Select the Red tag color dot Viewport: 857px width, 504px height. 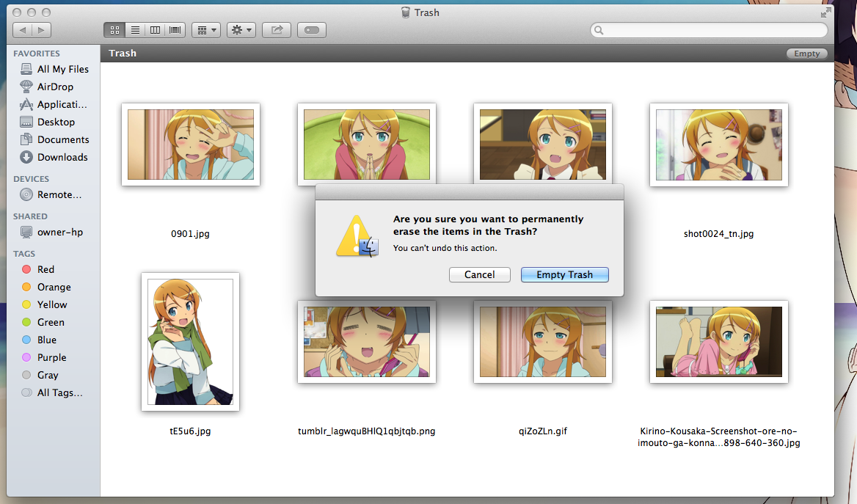tap(27, 269)
